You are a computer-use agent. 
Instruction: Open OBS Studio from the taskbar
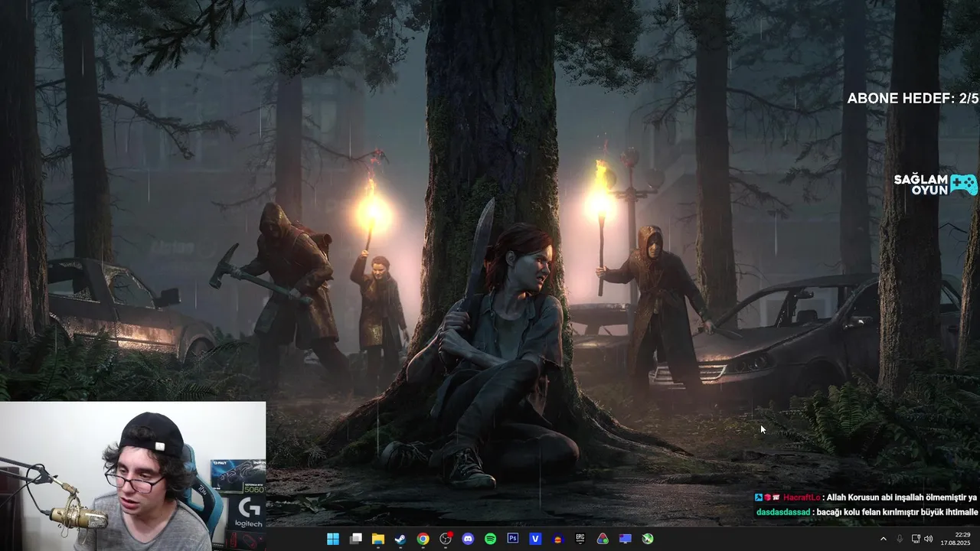point(446,539)
